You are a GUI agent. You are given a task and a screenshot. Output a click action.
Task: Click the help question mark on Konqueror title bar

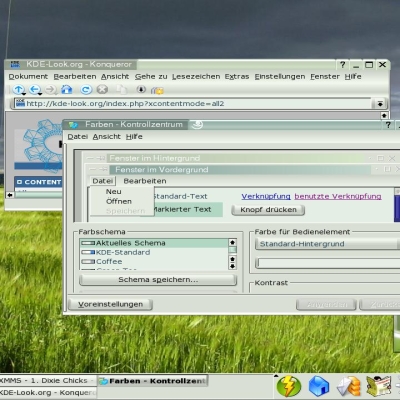click(x=343, y=65)
